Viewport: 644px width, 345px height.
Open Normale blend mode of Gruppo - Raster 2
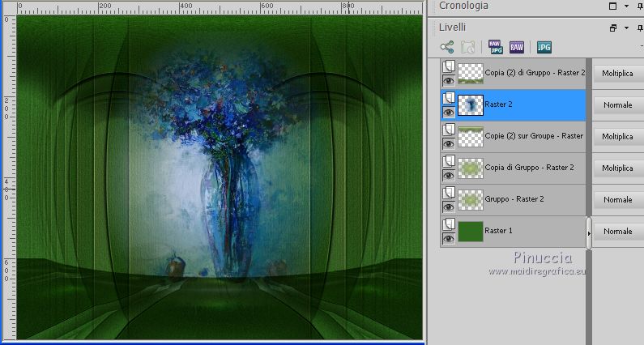(618, 200)
